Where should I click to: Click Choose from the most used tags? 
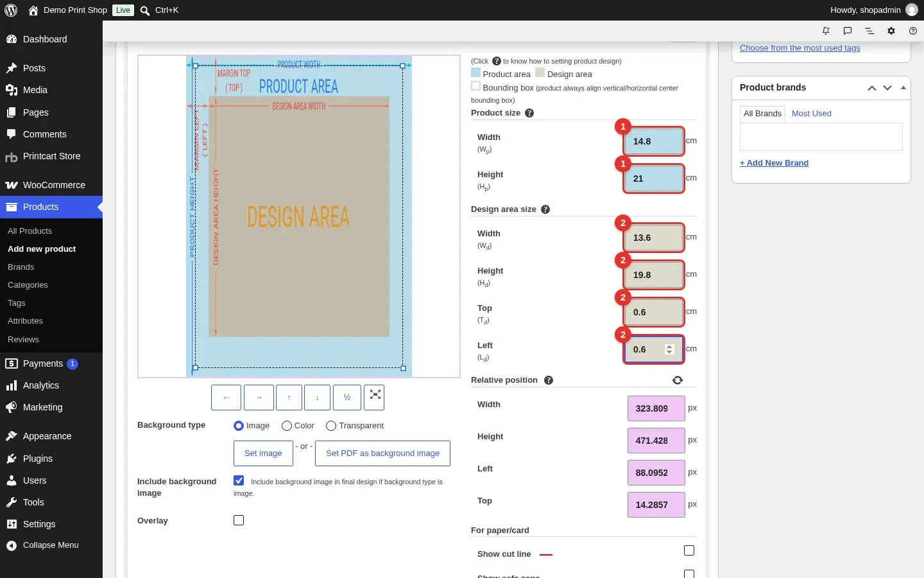tap(800, 48)
